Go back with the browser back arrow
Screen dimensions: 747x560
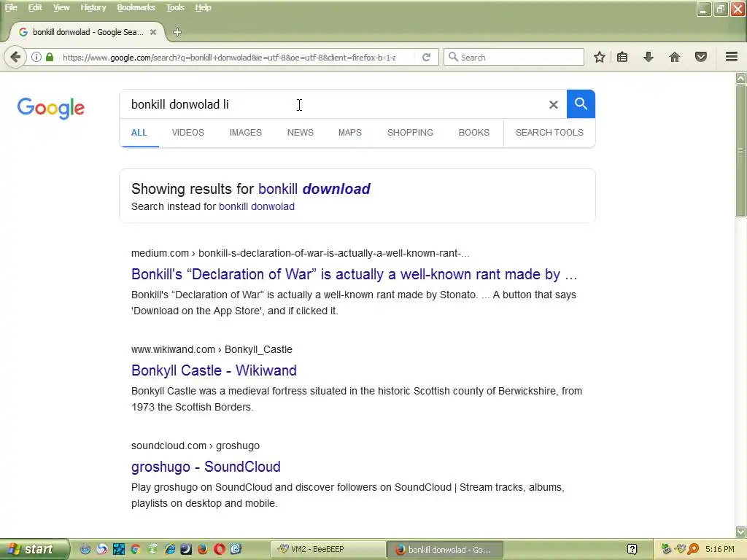click(15, 57)
